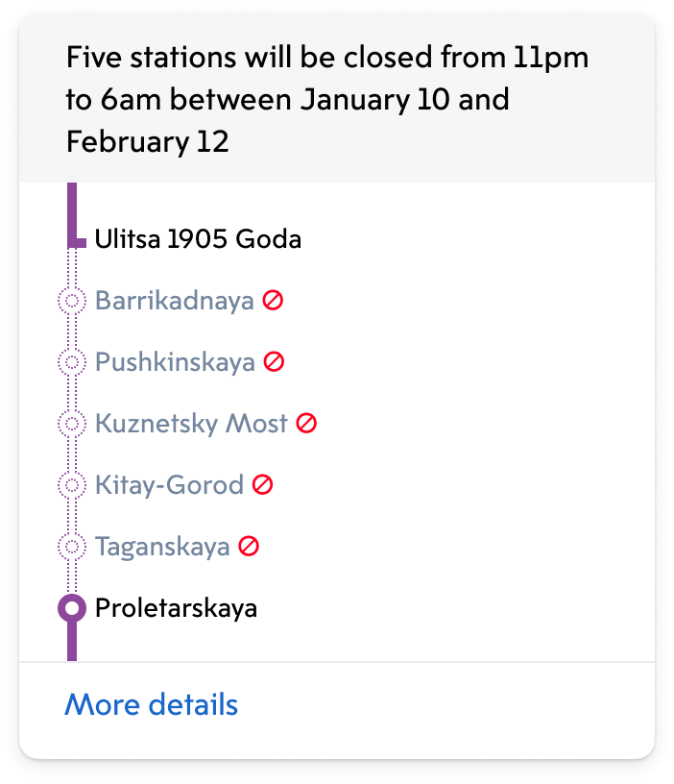
Task: Select the Barrikadnaya station name
Action: [174, 301]
